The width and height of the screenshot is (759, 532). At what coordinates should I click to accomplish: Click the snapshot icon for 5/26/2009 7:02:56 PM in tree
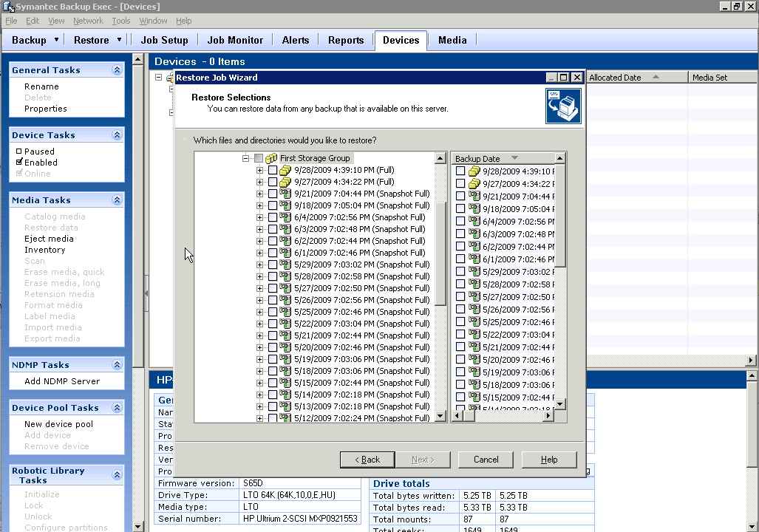point(285,300)
